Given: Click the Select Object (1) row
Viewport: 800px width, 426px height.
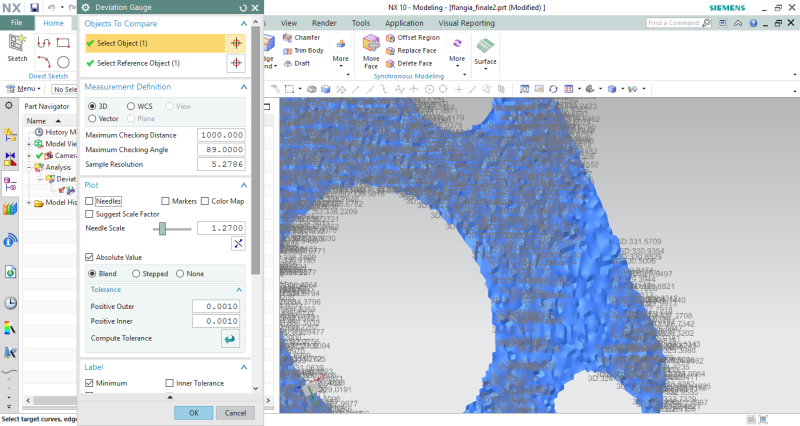Looking at the screenshot, I should pos(155,43).
